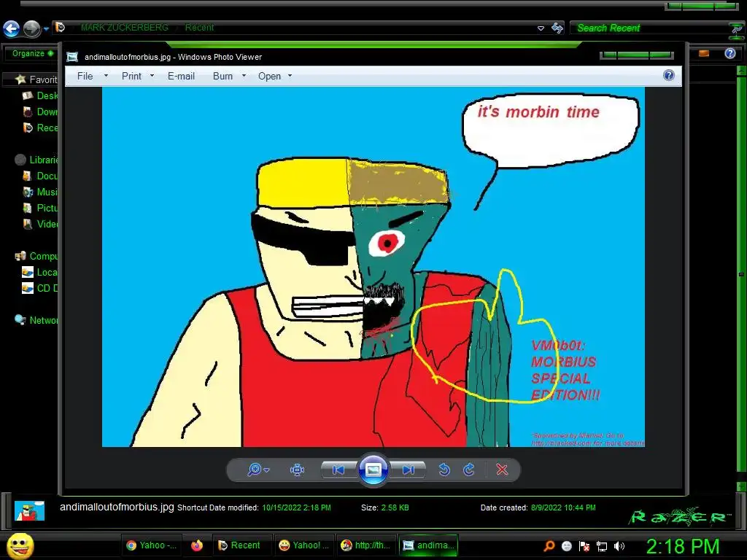Switch to Yahoo Chrome taskbar window
Image resolution: width=747 pixels, height=560 pixels.
click(x=151, y=545)
